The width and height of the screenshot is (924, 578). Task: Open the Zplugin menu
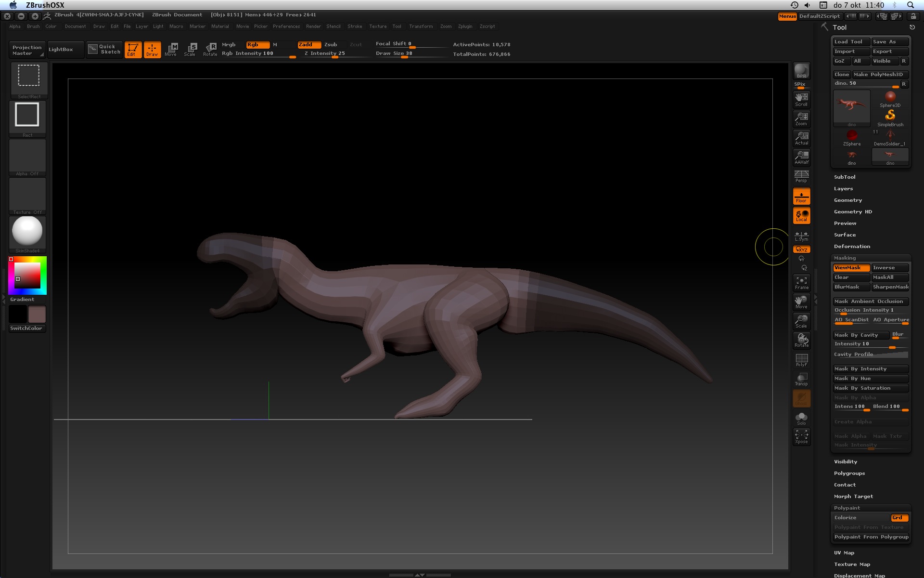coord(465,26)
